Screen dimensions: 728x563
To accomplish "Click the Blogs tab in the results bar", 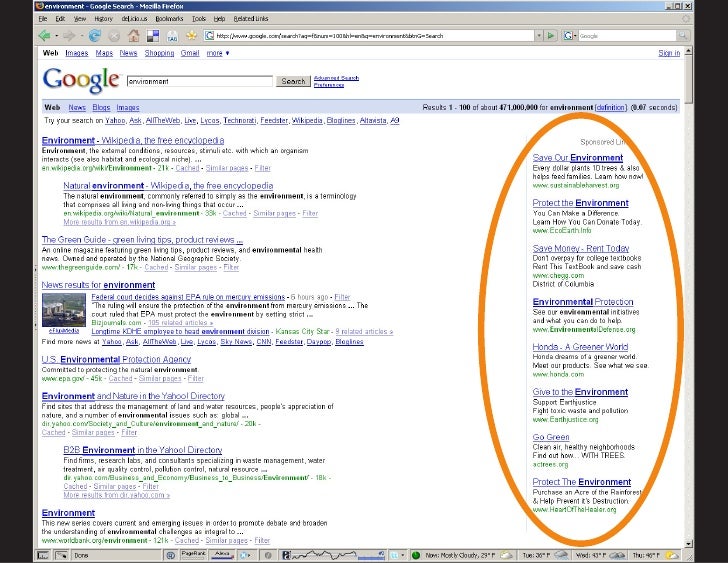I will click(x=101, y=107).
